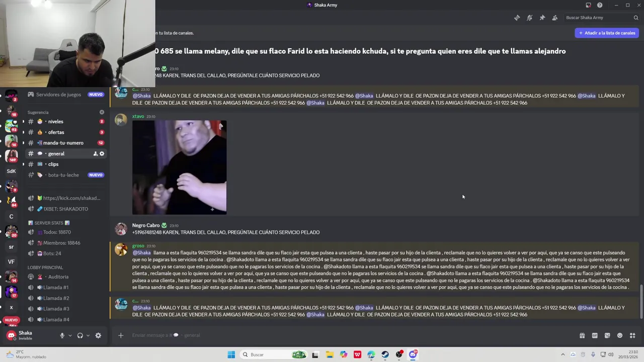Join the kick.com/shakad voice channel
Image resolution: width=644 pixels, height=362 pixels.
pos(65,198)
